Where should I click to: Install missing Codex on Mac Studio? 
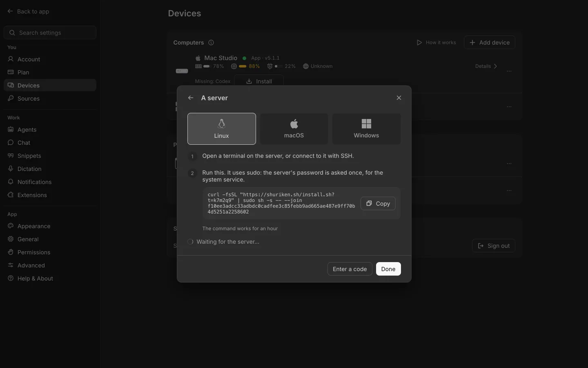(259, 81)
